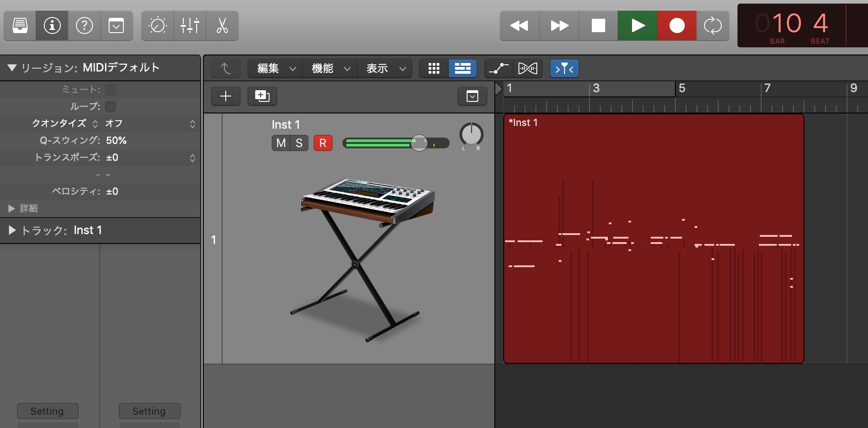This screenshot has height=428, width=868.
Task: Show the toolbar dropdown panel icon
Action: pyautogui.click(x=116, y=25)
